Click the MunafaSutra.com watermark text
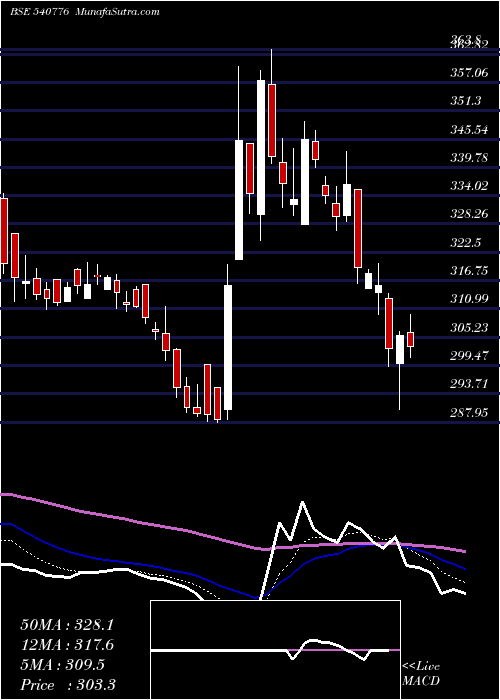This screenshot has width=500, height=700. point(118,12)
